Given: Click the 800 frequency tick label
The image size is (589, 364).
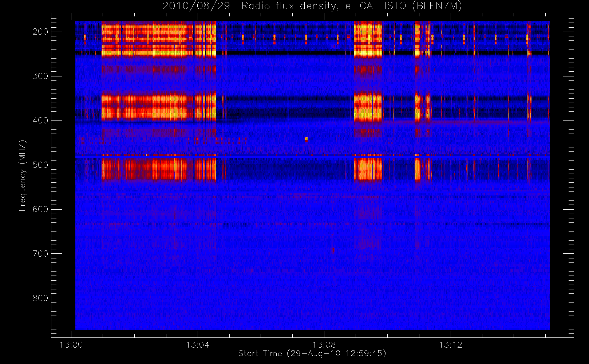Looking at the screenshot, I should (40, 298).
